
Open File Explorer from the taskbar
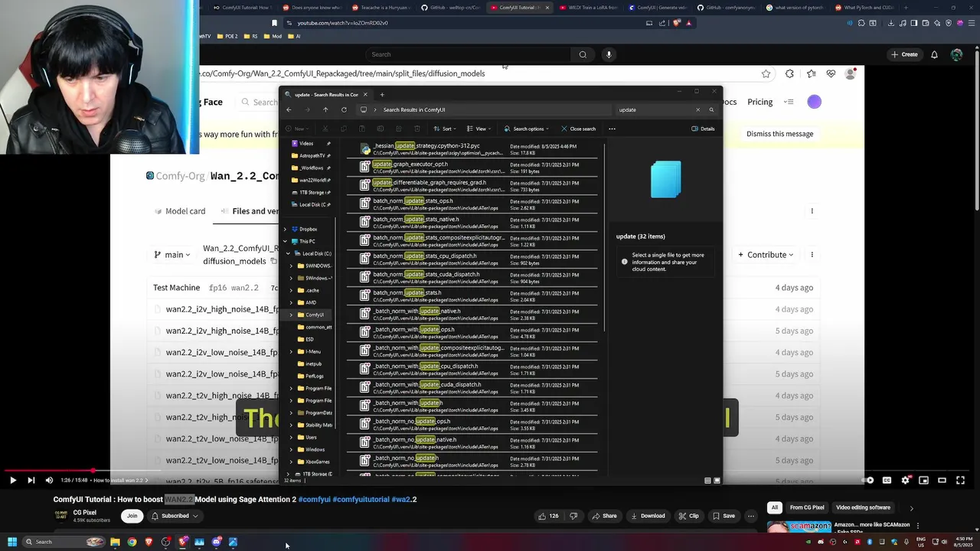click(115, 542)
